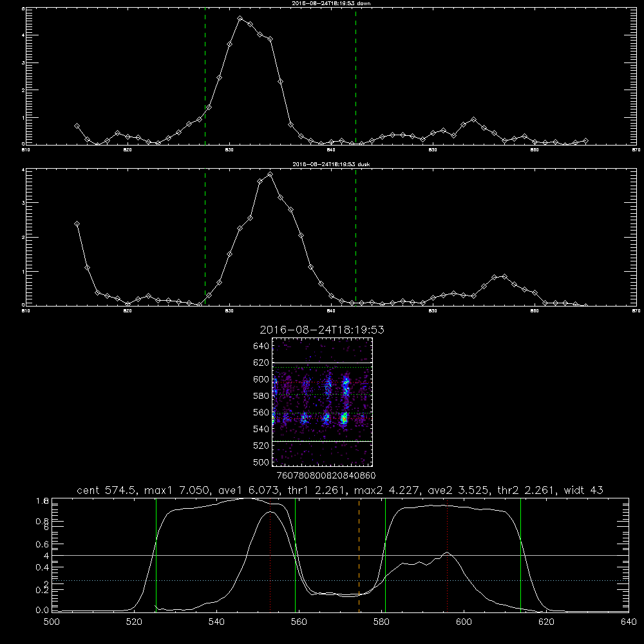Click the green vertical line near 525 in bottom plot
644x644 pixels.
tap(156, 554)
